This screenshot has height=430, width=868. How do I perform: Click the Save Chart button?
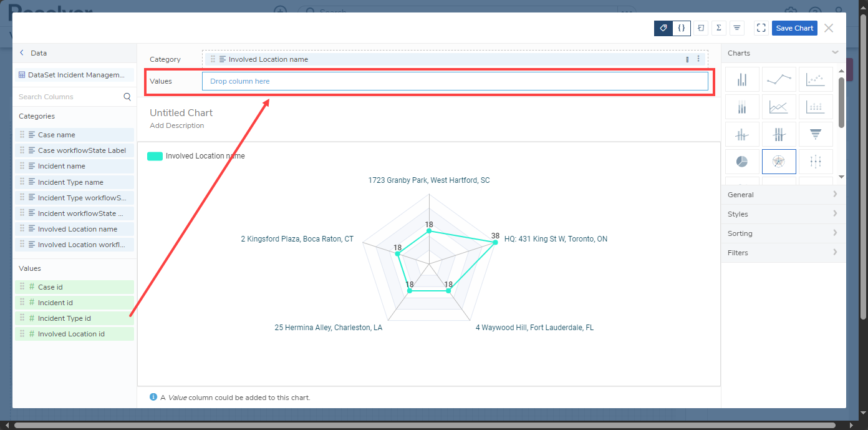click(x=794, y=28)
